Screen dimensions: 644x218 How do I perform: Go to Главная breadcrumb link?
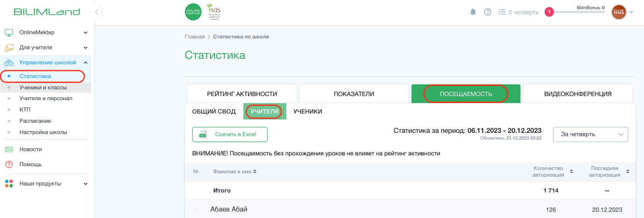click(x=195, y=37)
